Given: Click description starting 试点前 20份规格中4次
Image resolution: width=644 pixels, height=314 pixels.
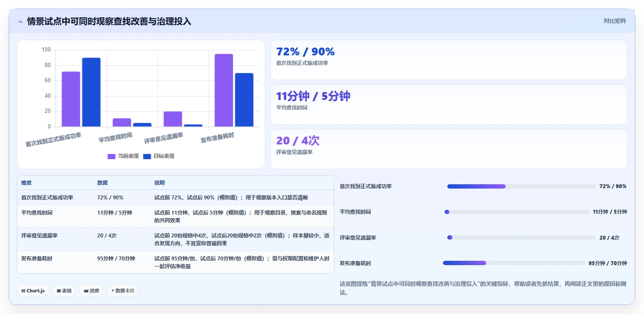Looking at the screenshot, I should 242,239.
